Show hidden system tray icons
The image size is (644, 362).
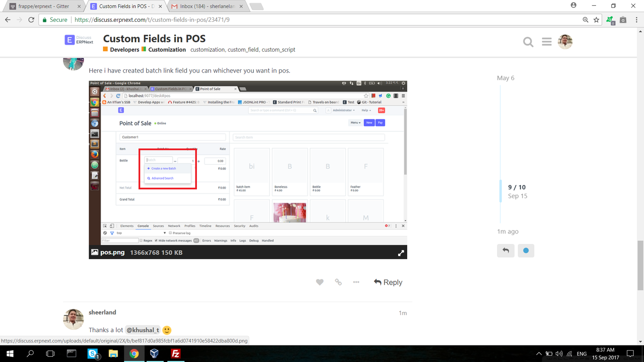coord(539,354)
